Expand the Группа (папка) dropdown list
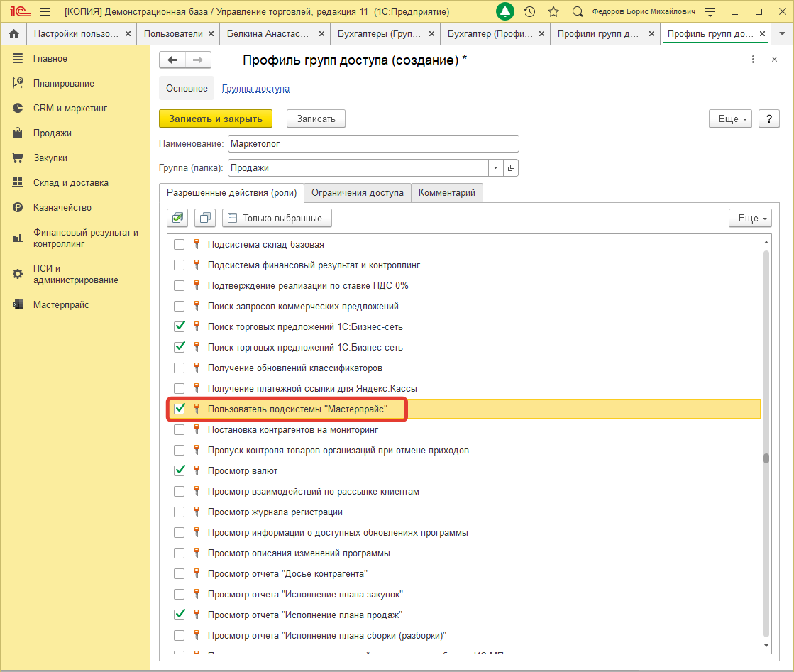Image resolution: width=794 pixels, height=672 pixels. [495, 168]
